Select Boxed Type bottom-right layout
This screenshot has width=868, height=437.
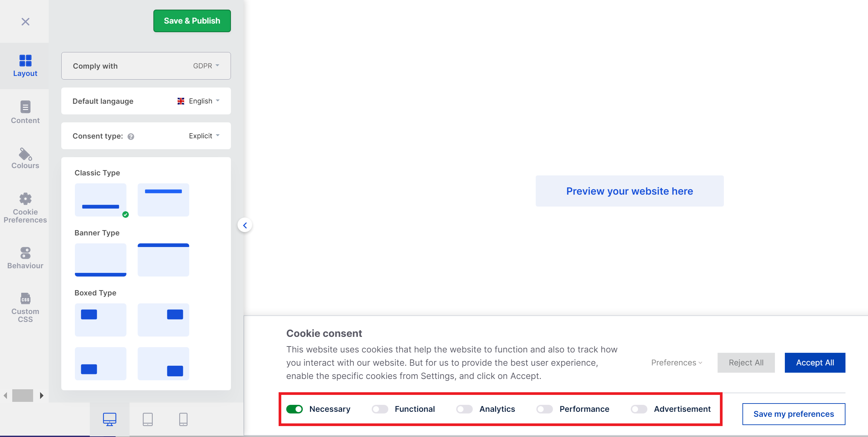tap(163, 364)
